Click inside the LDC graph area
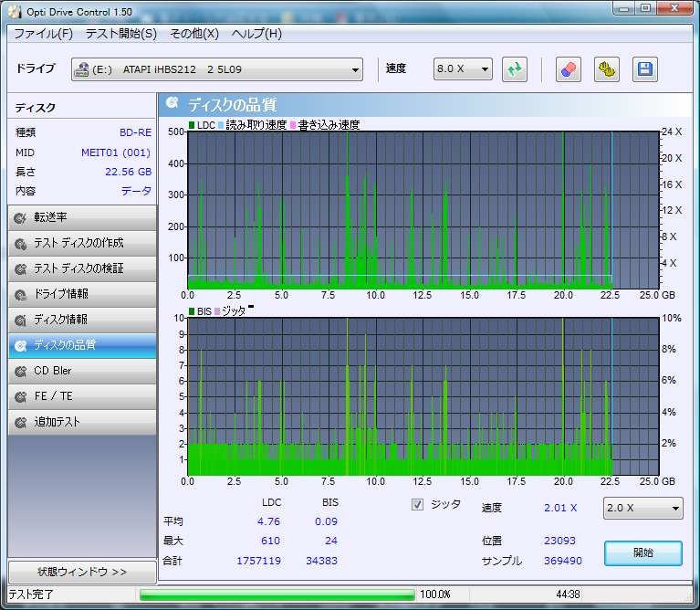 coord(422,210)
